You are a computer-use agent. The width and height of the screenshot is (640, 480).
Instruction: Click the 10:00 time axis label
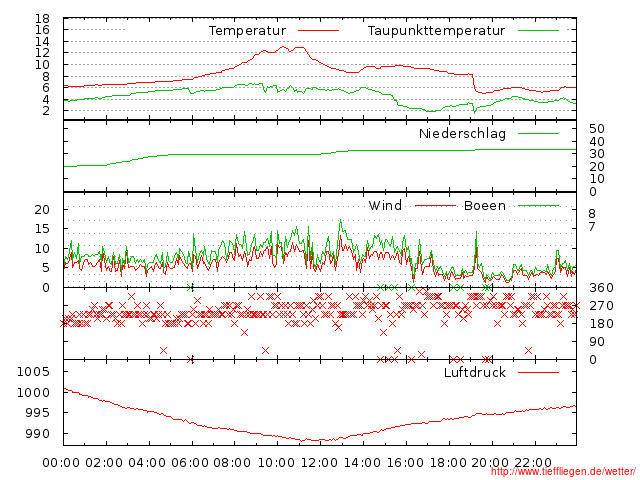(276, 462)
